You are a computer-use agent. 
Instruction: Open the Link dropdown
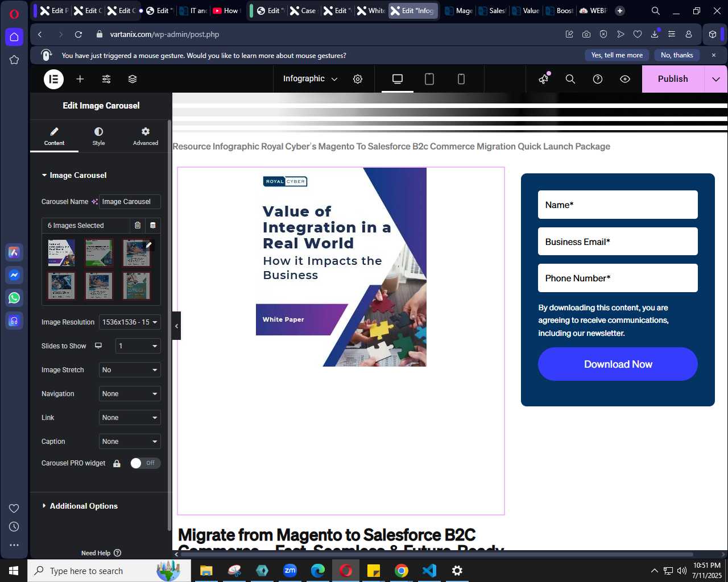point(130,418)
